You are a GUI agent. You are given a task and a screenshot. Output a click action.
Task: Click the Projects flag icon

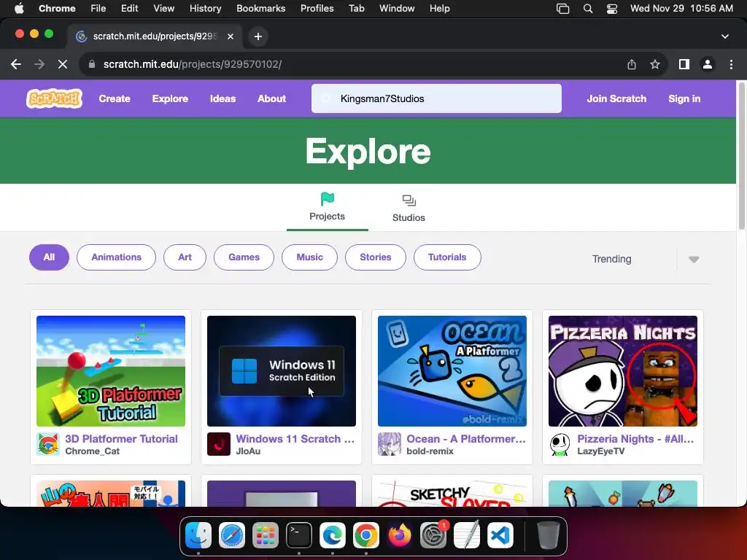coord(328,199)
